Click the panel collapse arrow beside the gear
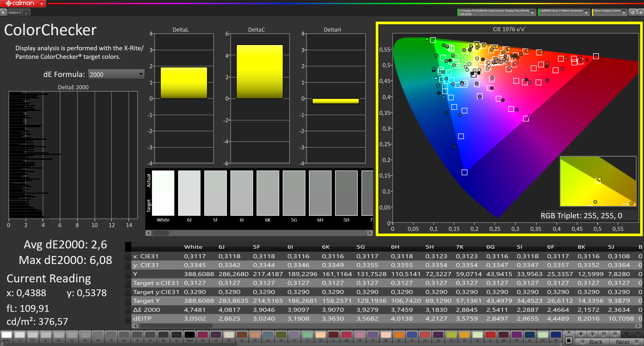 pos(641,12)
